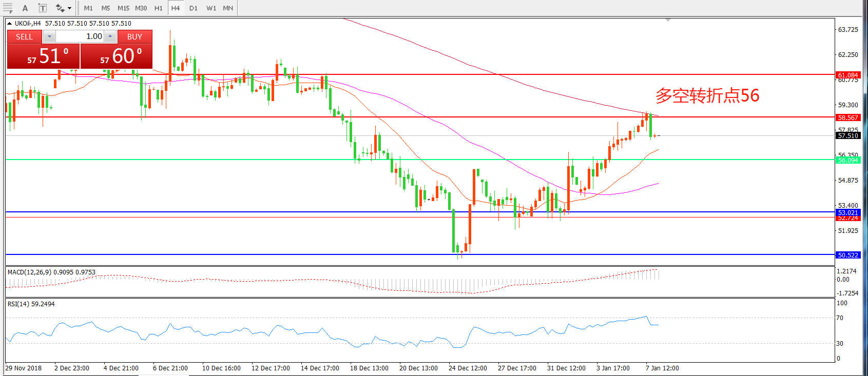Click the chart shift marker triangle
The image size is (868, 376).
[x=668, y=20]
